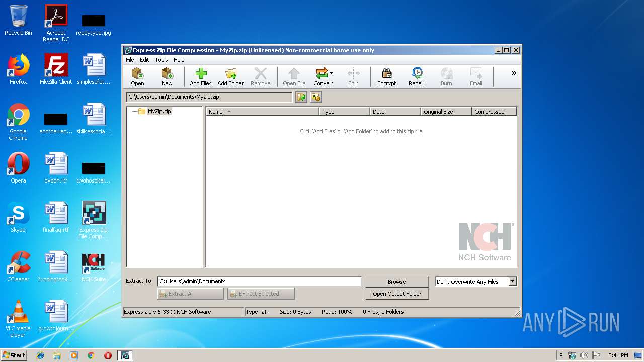644x362 pixels.
Task: Sort by Compressed column header
Action: pos(494,112)
